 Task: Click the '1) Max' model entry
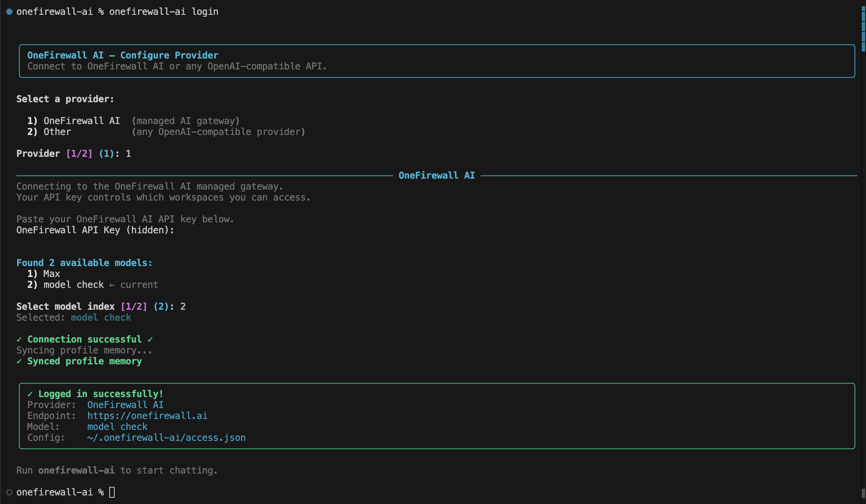point(44,274)
